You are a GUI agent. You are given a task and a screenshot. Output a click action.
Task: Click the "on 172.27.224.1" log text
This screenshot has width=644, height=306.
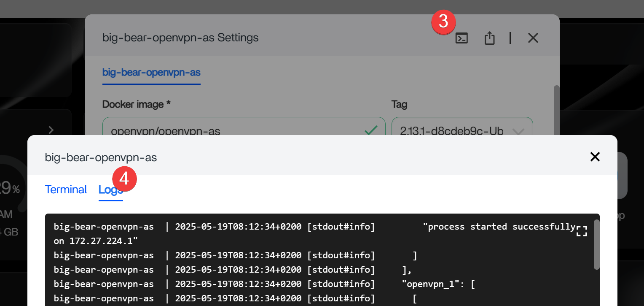pos(96,241)
